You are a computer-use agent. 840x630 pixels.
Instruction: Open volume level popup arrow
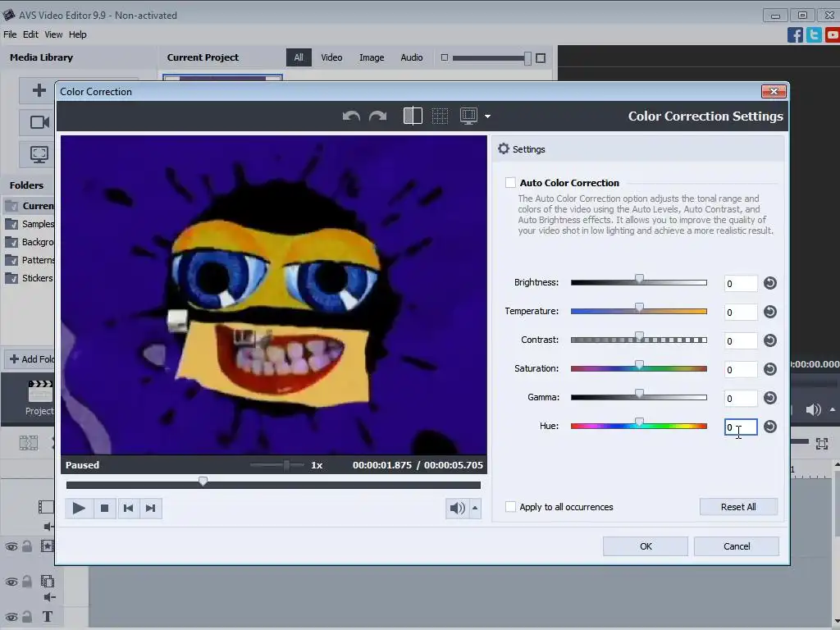pos(475,508)
